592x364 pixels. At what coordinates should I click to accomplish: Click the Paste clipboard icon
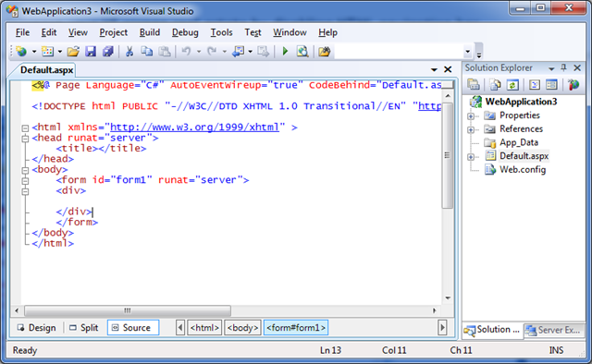tap(165, 52)
